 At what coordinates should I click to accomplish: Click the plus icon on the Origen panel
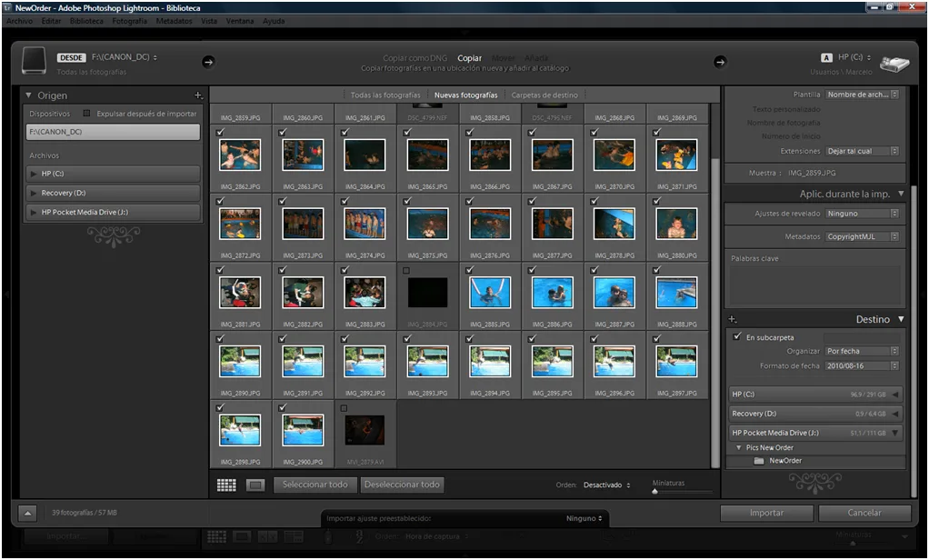[198, 95]
